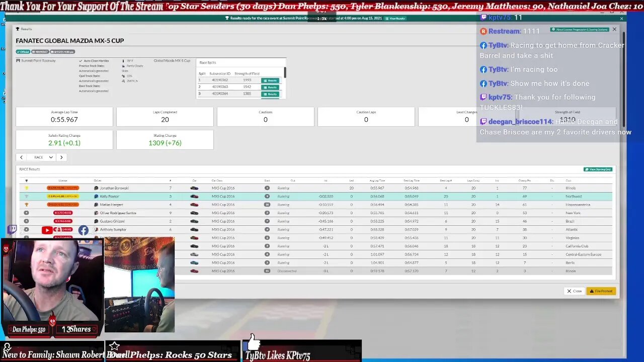The height and width of the screenshot is (362, 644).
Task: Click the thumbs-up like icon at bottom
Action: click(x=254, y=341)
